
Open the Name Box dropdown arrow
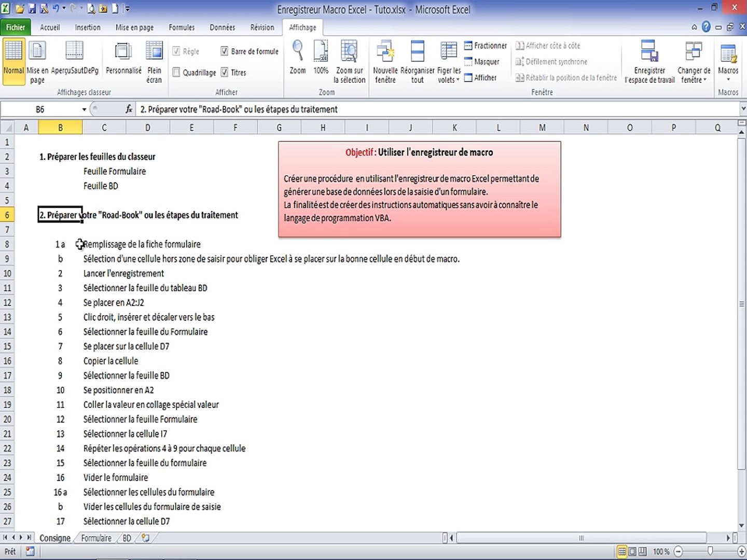84,109
